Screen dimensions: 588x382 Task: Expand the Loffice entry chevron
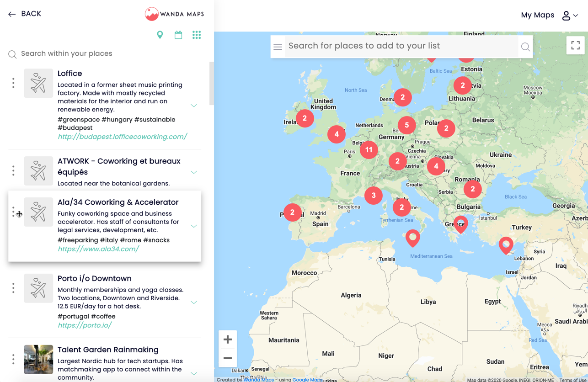194,106
